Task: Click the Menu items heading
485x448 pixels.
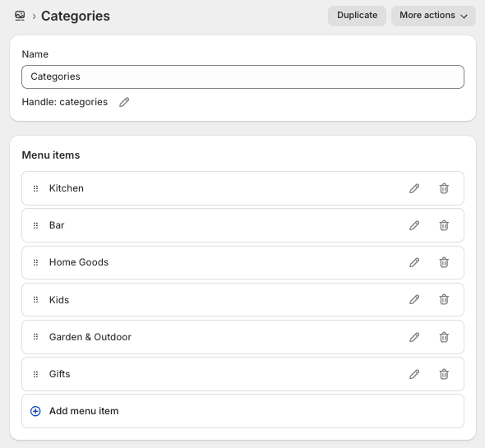Action: 51,155
